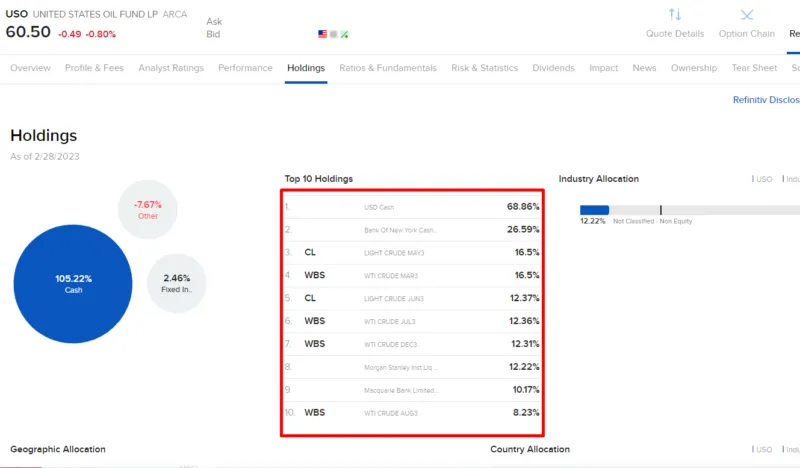Switch to the Dividends tab

553,68
